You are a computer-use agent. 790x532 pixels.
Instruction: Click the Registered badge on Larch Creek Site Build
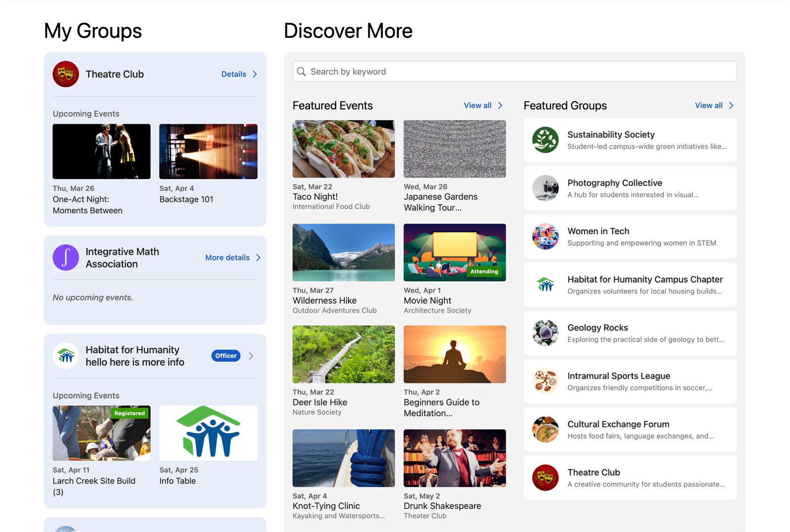(129, 414)
